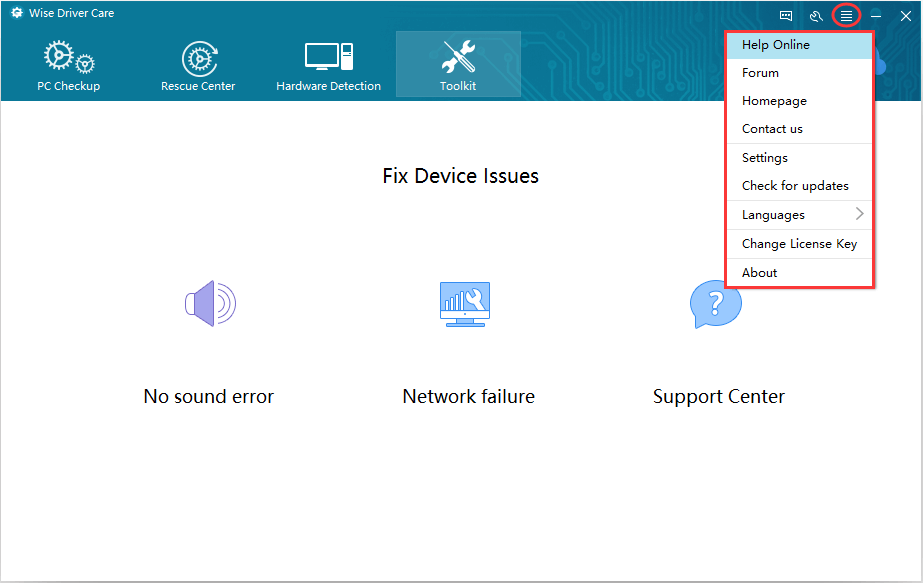Viewport: 923px width, 583px height.
Task: Select the Toolkit wrench icon
Action: pos(459,57)
